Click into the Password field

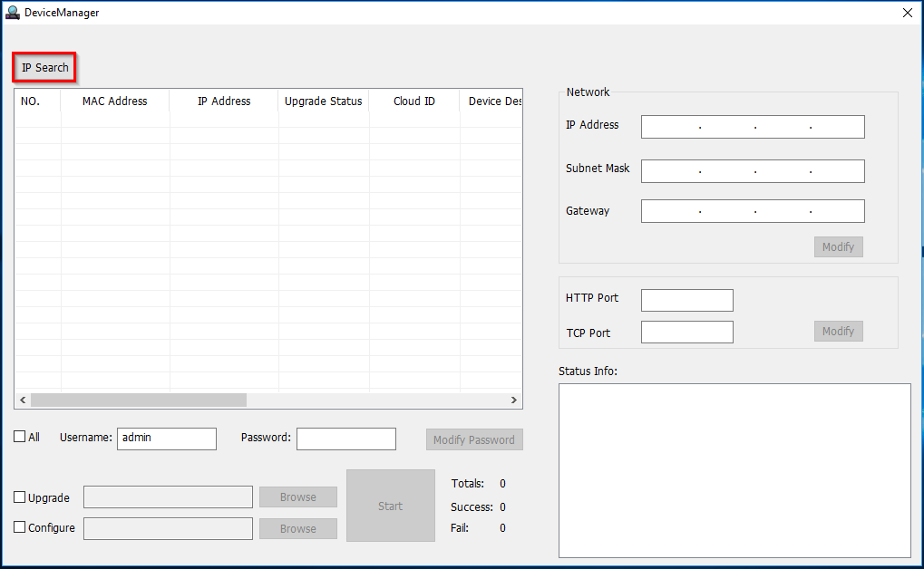[x=345, y=439]
